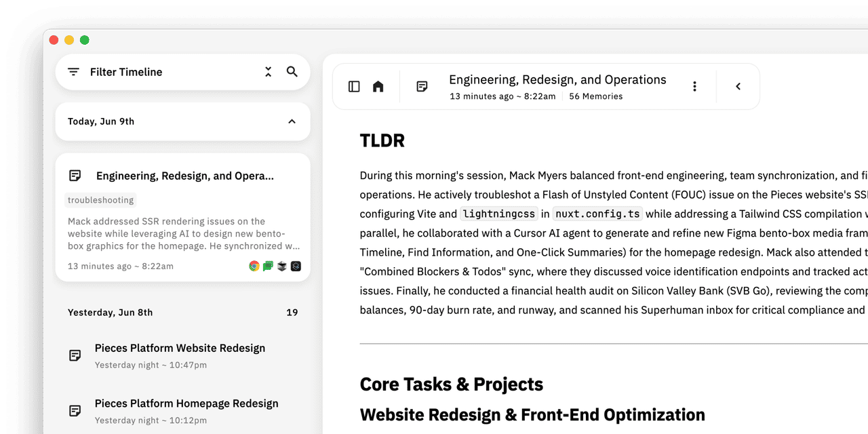Click note icon for Website Redesign entry
The width and height of the screenshot is (868, 434).
coord(75,355)
